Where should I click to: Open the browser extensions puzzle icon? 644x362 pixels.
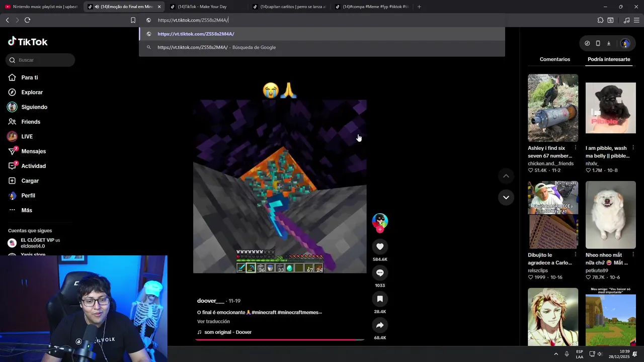tap(600, 20)
